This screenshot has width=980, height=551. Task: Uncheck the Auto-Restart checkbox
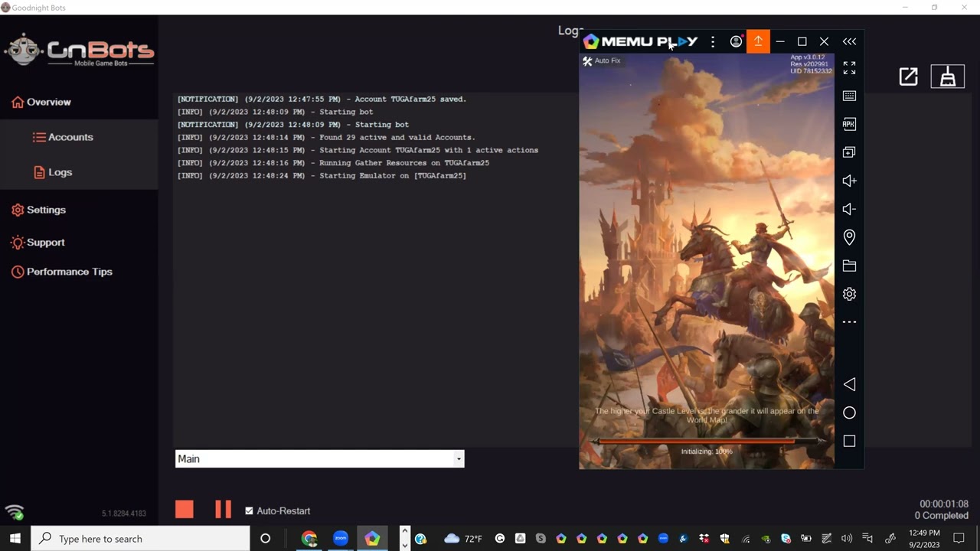click(x=249, y=510)
